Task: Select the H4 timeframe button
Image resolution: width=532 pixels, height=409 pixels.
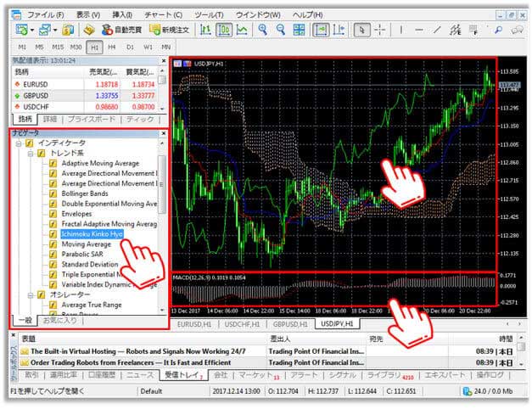Action: pos(110,47)
